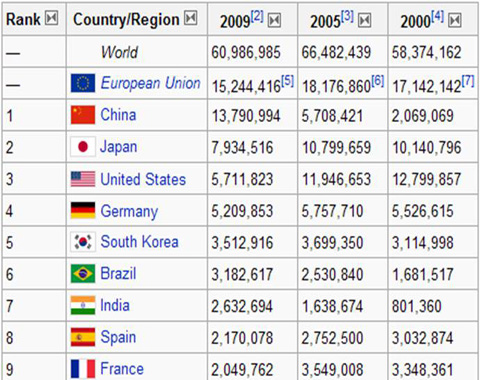Open the Japan link
Viewport: 480px width, 380px height.
point(119,147)
